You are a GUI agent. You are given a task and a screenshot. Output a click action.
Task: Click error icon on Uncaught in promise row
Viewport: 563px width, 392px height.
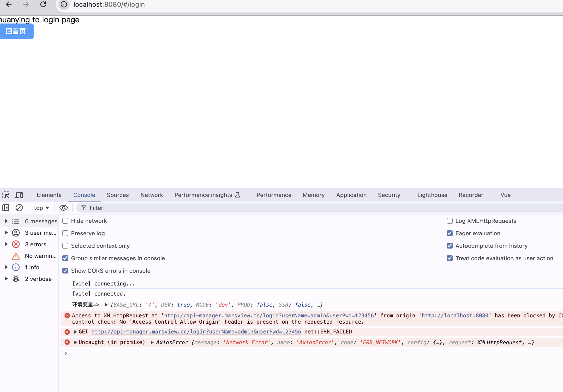pos(67,343)
